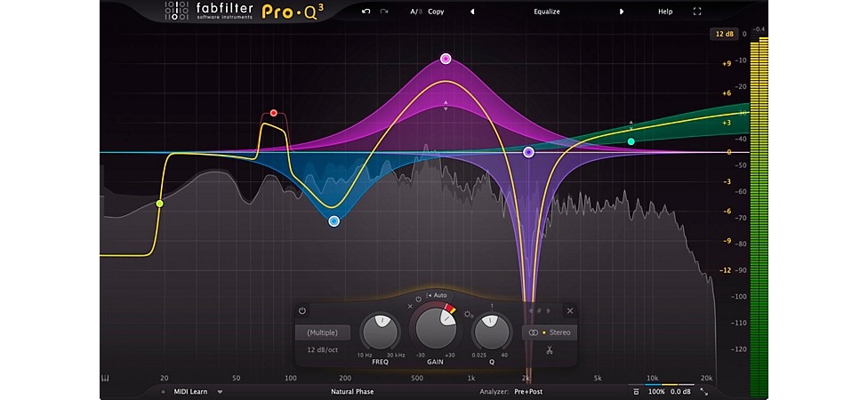Go to next preset with right arrow

pos(622,11)
